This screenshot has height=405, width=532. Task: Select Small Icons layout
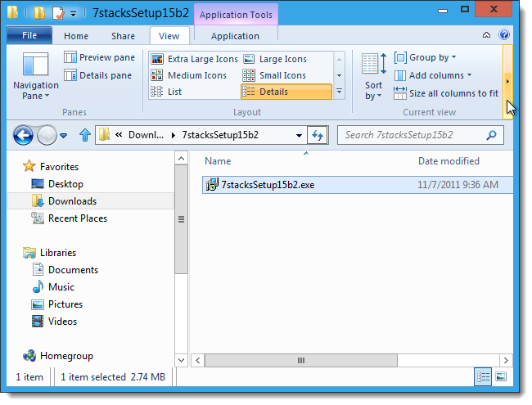point(274,75)
